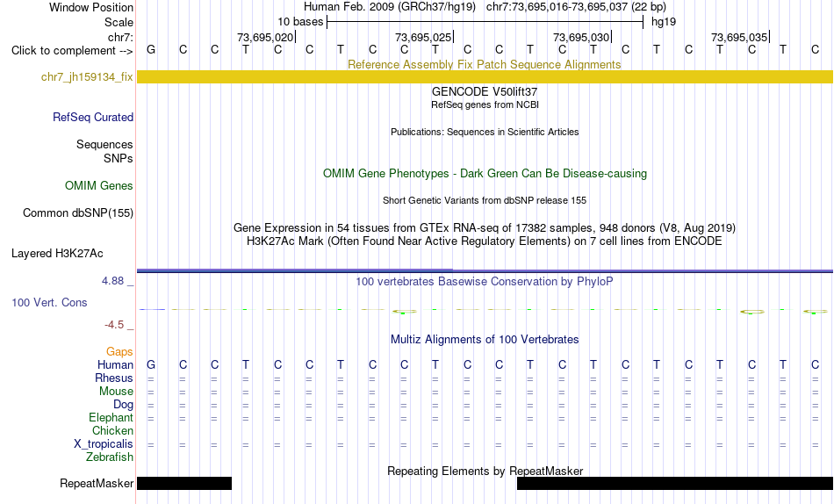Select the Chicken species row label
834x504 pixels.
click(x=112, y=430)
